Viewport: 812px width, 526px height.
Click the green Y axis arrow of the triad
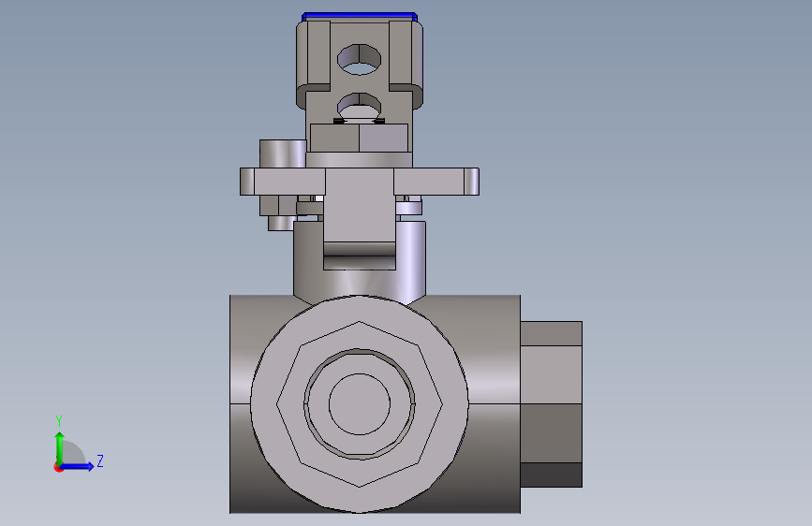click(x=59, y=447)
